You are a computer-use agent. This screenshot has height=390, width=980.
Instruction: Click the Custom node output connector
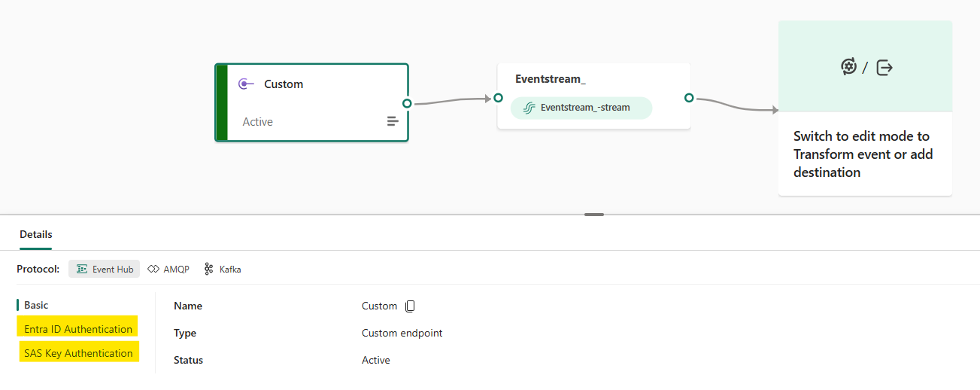(x=407, y=103)
